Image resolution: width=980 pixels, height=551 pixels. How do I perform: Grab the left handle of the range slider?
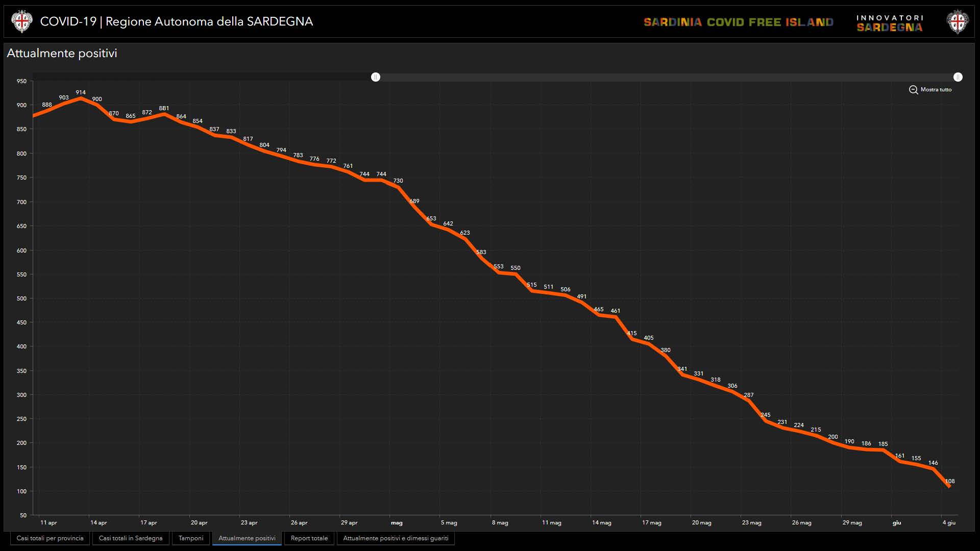pyautogui.click(x=376, y=77)
